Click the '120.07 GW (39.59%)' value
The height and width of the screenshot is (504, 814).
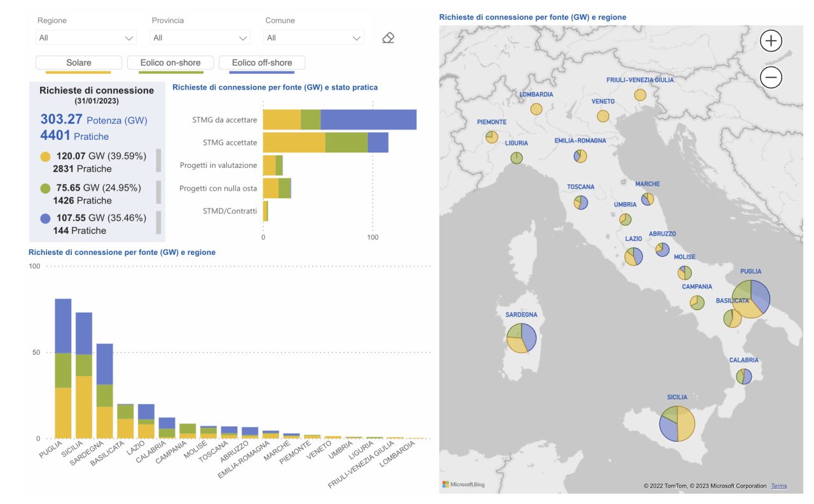pyautogui.click(x=101, y=156)
